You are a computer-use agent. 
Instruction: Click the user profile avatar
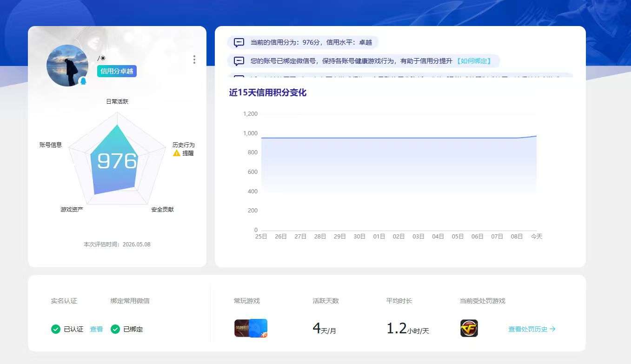(67, 66)
